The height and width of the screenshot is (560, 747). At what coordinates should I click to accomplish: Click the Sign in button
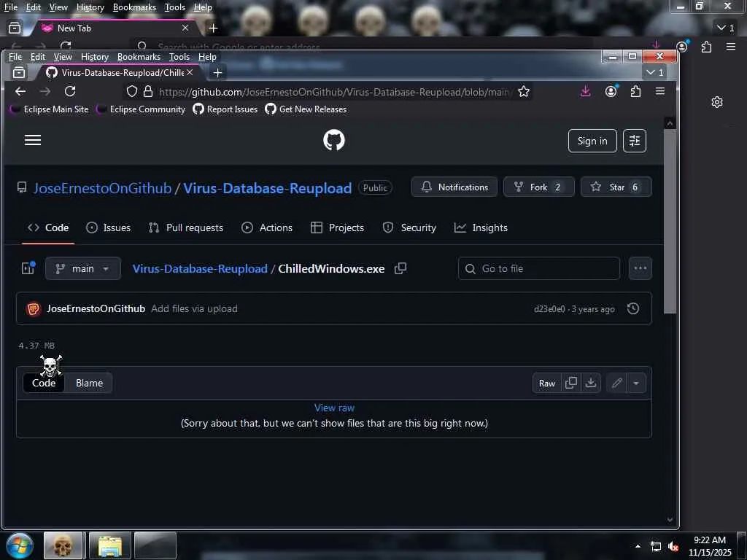pos(592,141)
